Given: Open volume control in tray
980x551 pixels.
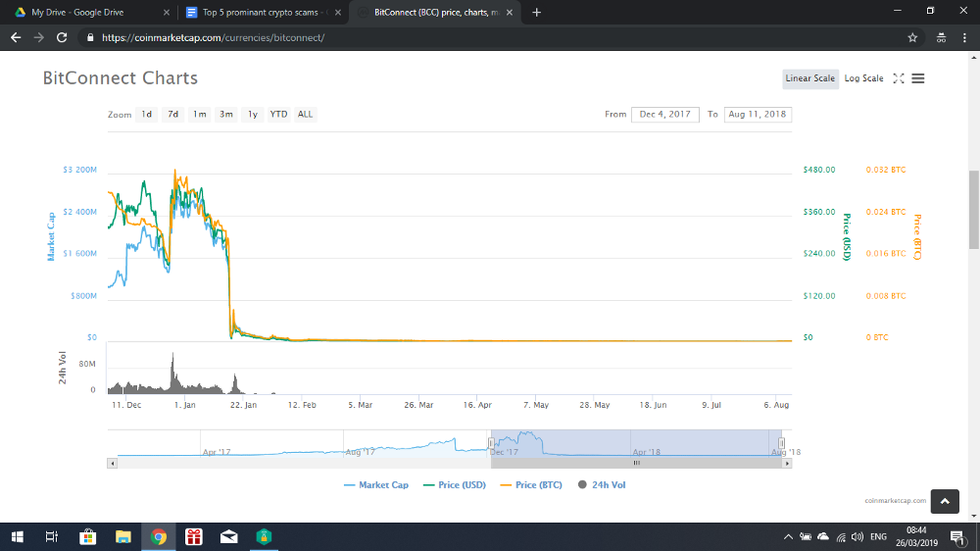Looking at the screenshot, I should pyautogui.click(x=857, y=536).
